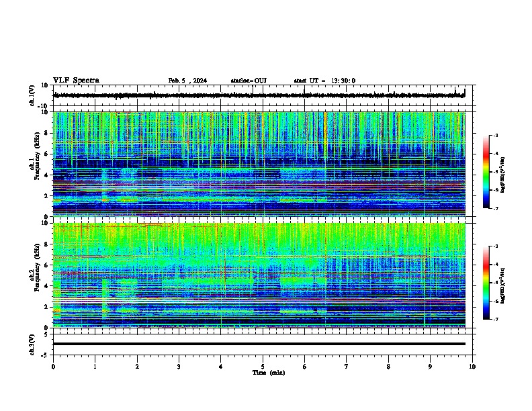Click the 'ch.1(V)' waveform axis label

pos(32,95)
